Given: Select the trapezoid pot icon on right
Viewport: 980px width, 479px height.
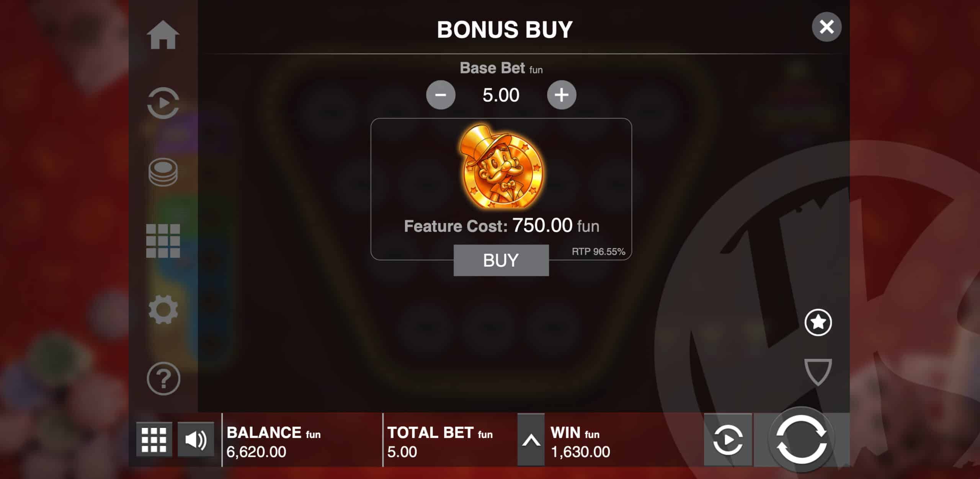Looking at the screenshot, I should (818, 372).
